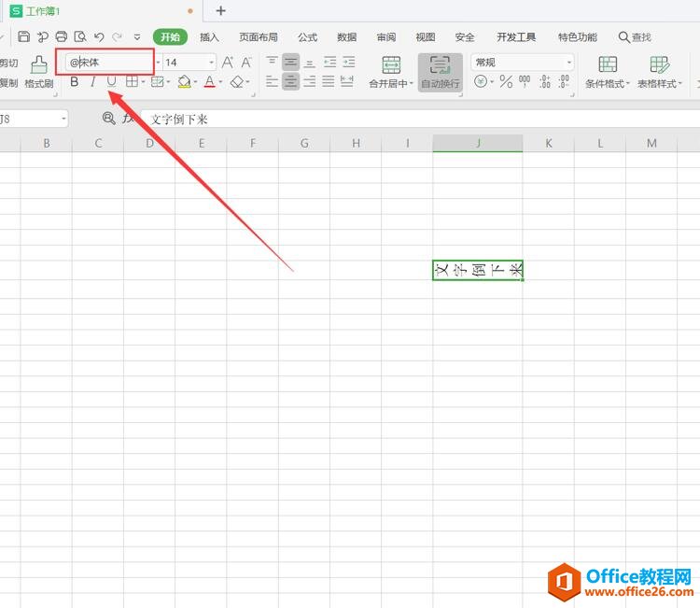The width and height of the screenshot is (700, 608).
Task: Add a new workbook tab with plus
Action: 220,10
